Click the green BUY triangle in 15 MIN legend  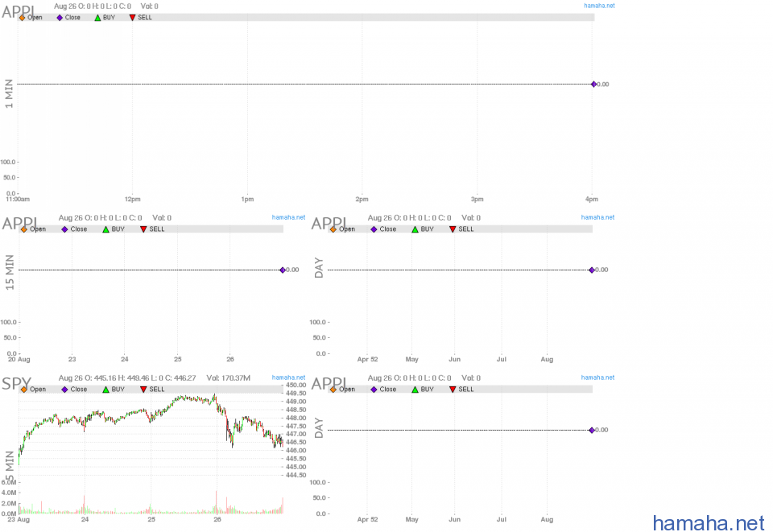tap(105, 229)
